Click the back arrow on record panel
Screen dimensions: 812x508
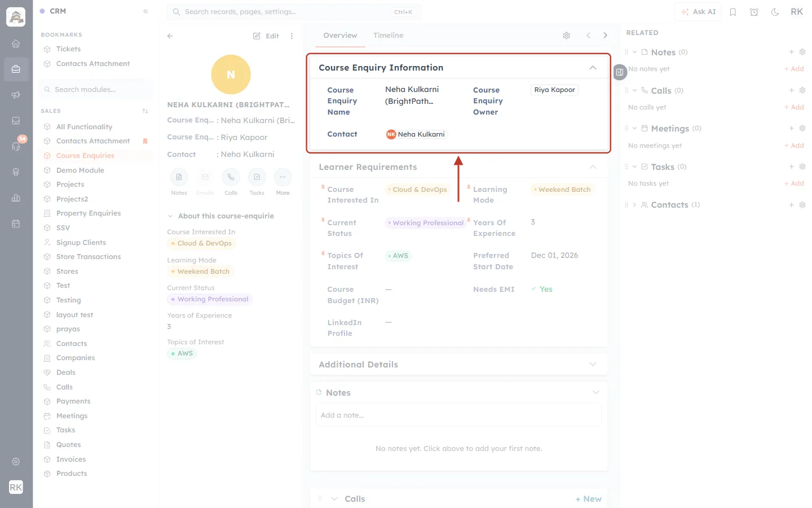pos(170,36)
